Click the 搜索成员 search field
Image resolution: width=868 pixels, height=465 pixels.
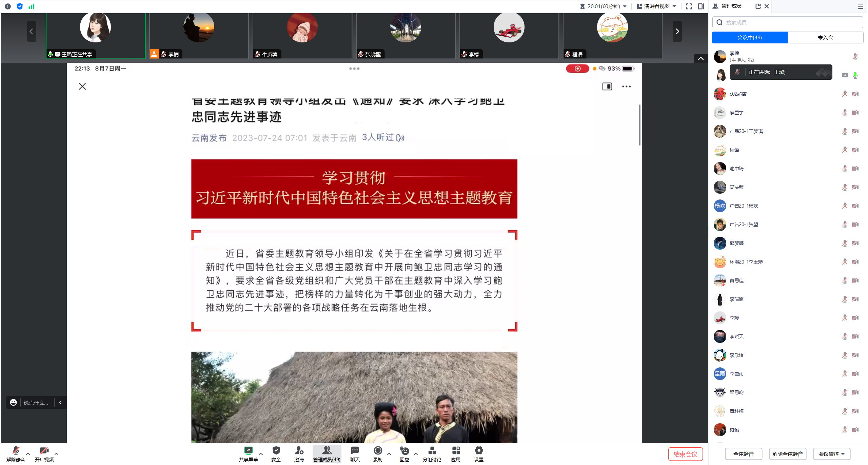tap(787, 22)
